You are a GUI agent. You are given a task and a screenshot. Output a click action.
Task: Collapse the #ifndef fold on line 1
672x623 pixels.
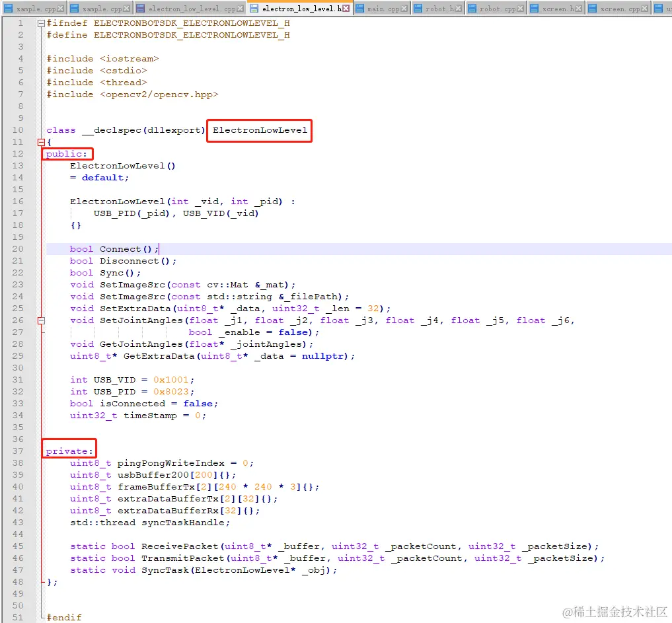click(41, 24)
